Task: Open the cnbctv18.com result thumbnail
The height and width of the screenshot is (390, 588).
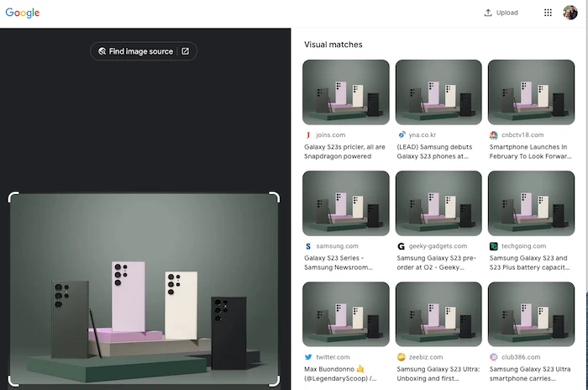Action: point(531,92)
